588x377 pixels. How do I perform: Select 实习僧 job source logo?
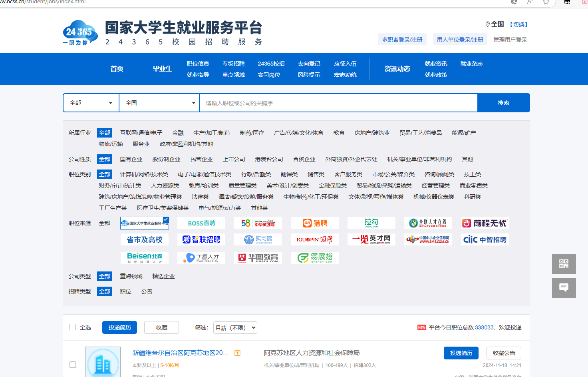(x=258, y=239)
